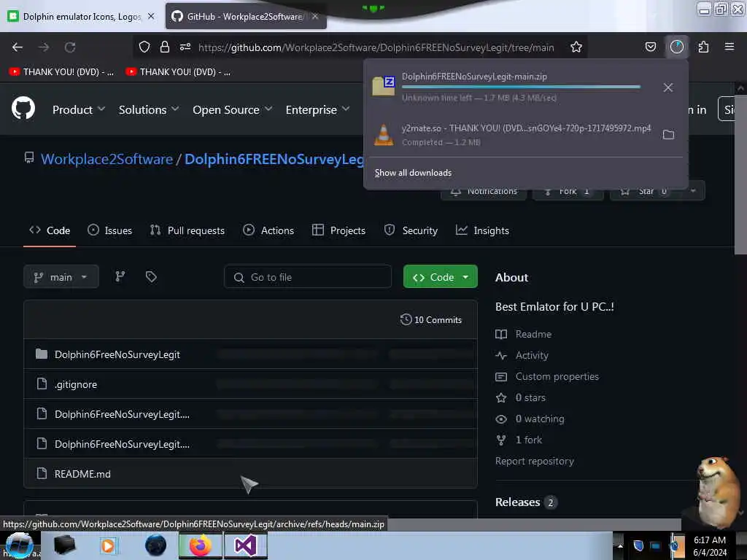Viewport: 747px width, 560px height.
Task: Open first THANK YOU! (DVD) bookmark
Action: 61,72
